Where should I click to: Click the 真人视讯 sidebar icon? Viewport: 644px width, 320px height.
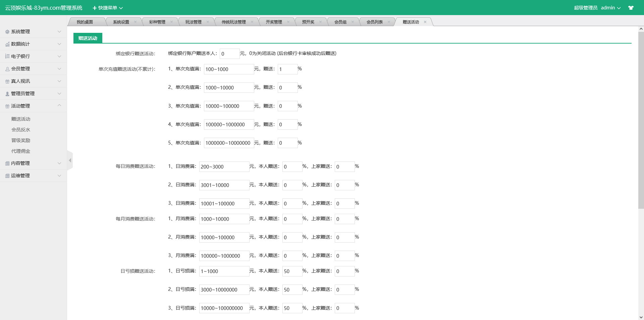point(7,81)
